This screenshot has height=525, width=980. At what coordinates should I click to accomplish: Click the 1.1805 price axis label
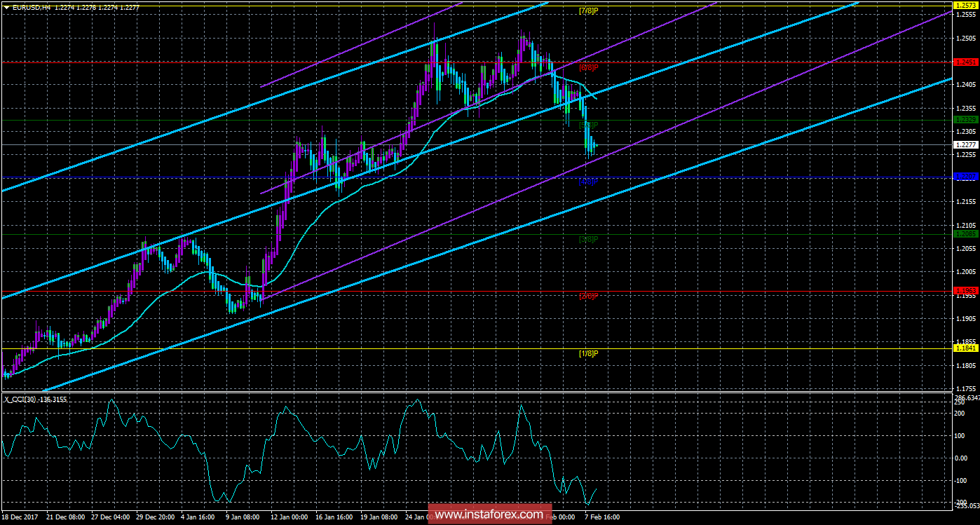[966, 366]
